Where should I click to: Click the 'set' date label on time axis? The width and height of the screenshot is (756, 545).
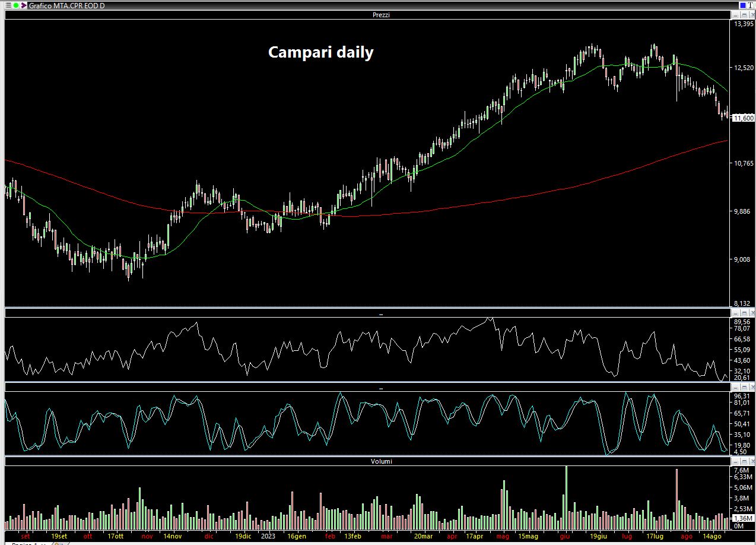25,536
